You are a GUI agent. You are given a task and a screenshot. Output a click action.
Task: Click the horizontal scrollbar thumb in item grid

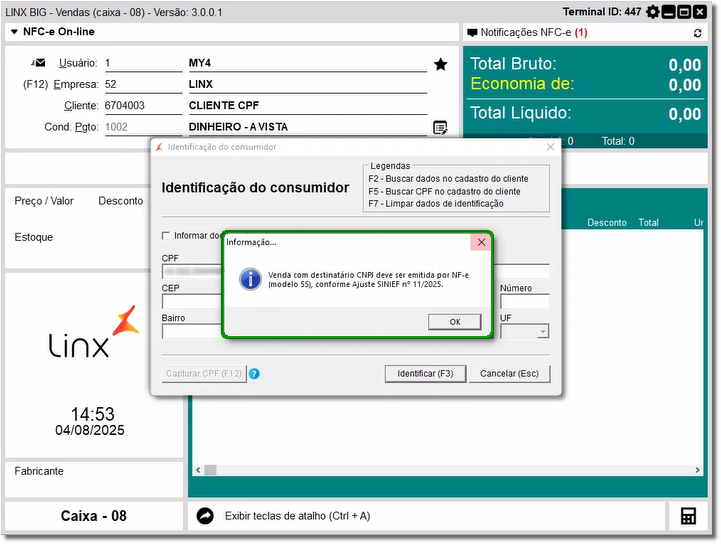(210, 470)
